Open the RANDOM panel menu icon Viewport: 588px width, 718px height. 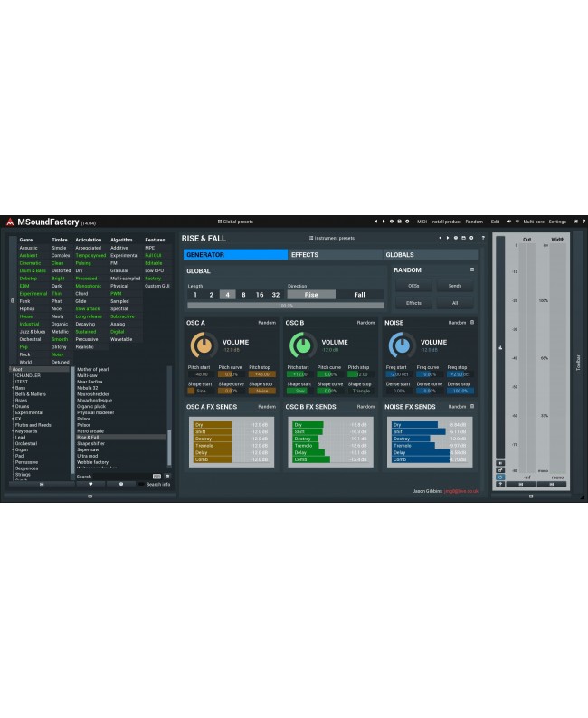472,269
